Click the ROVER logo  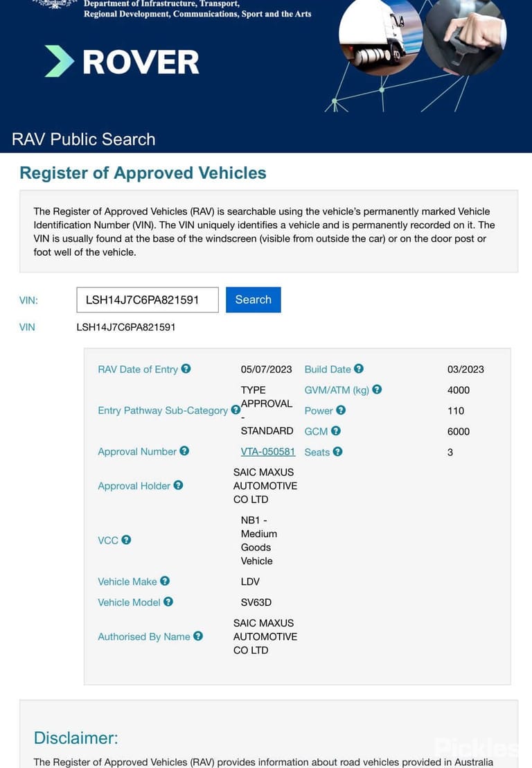click(x=122, y=62)
